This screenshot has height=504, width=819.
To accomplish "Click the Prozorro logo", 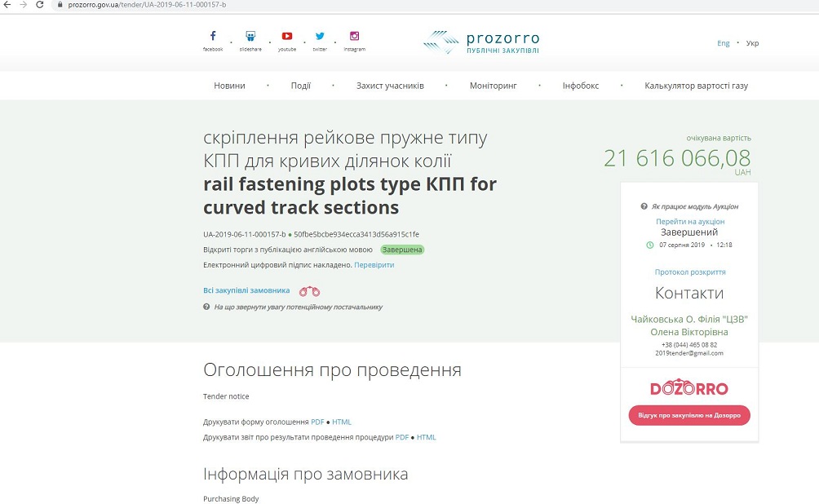I will point(481,42).
